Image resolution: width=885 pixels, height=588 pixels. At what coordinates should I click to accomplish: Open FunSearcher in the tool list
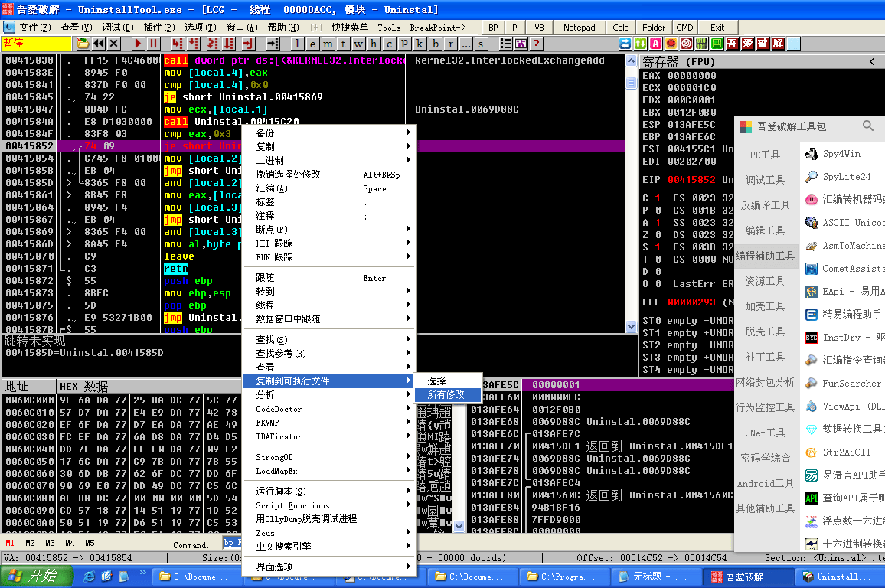tap(842, 383)
